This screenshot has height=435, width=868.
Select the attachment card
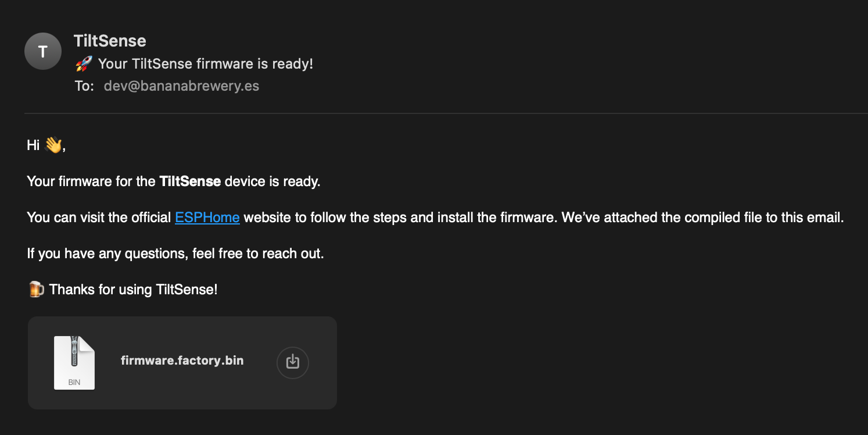[182, 363]
